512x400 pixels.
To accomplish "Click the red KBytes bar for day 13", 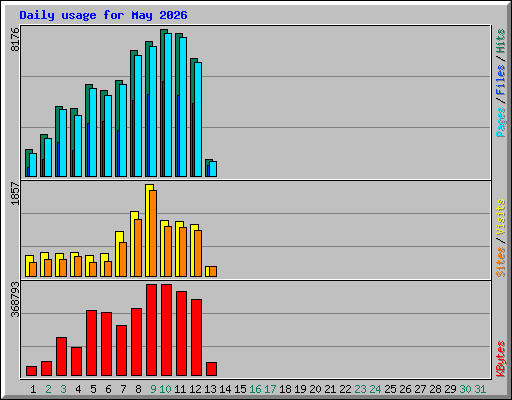I will [211, 369].
